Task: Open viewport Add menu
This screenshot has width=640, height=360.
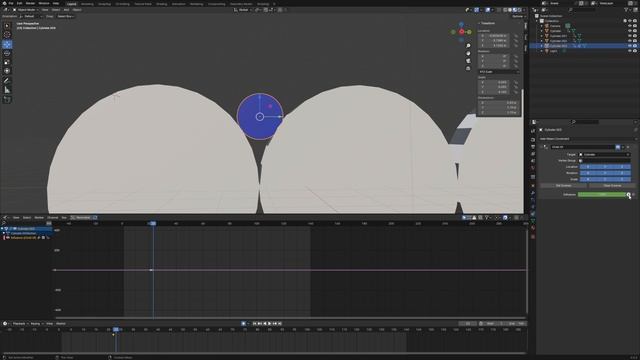Action: coord(67,10)
